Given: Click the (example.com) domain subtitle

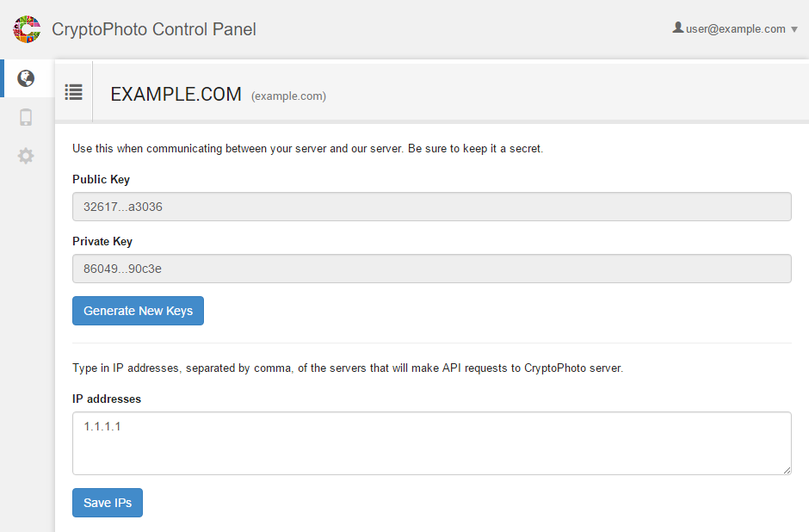Looking at the screenshot, I should pyautogui.click(x=288, y=96).
